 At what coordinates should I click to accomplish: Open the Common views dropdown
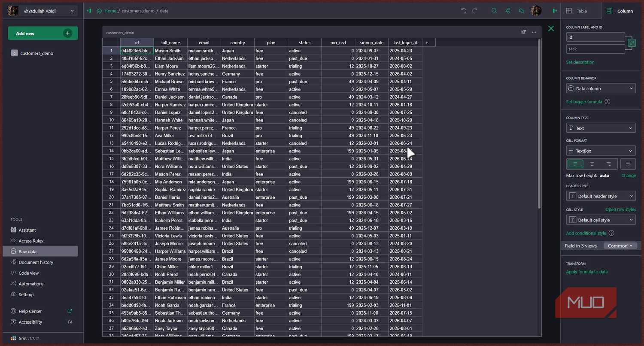pos(620,246)
